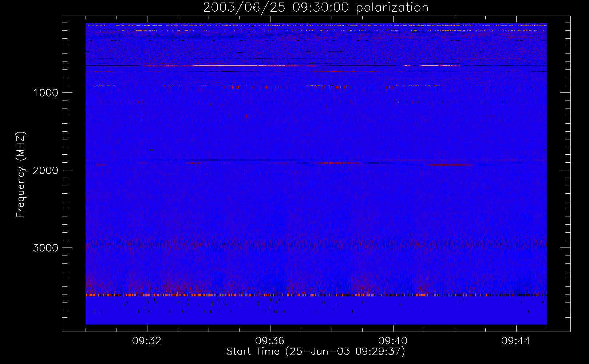Click the 3000 frequency tick label
This screenshot has width=589, height=364.
46,248
